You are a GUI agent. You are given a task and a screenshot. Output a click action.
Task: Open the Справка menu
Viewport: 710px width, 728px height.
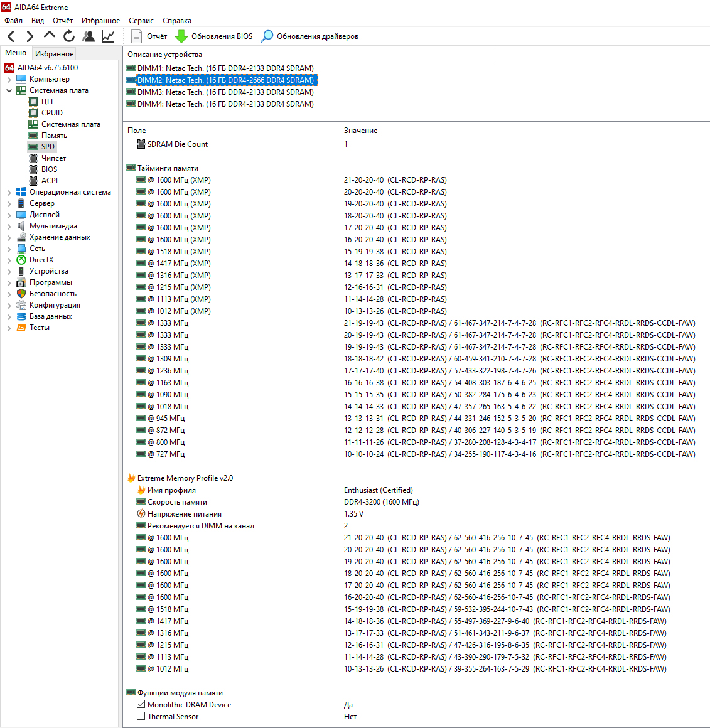coord(177,21)
